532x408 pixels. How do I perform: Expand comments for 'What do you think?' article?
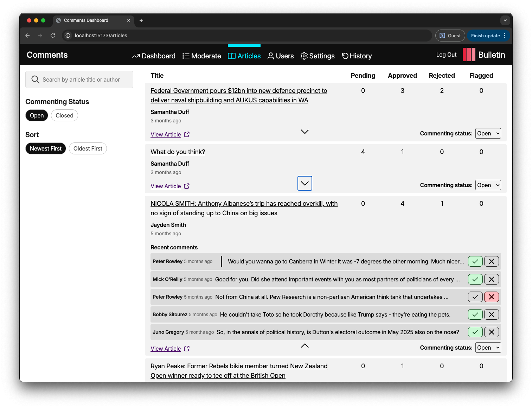click(x=305, y=183)
